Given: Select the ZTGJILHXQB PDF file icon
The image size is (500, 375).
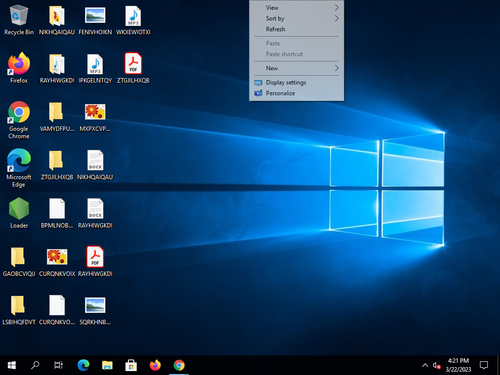Looking at the screenshot, I should (133, 68).
